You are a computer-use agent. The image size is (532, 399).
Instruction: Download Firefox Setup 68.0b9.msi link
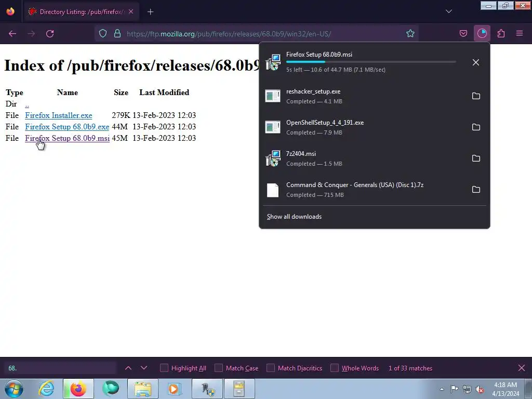[67, 138]
